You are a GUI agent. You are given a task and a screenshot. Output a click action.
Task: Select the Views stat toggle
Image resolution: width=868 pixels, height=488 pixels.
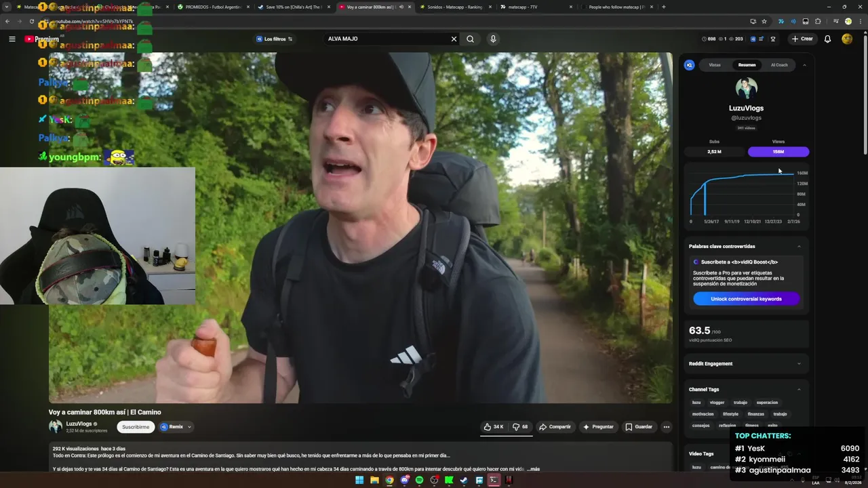point(778,151)
